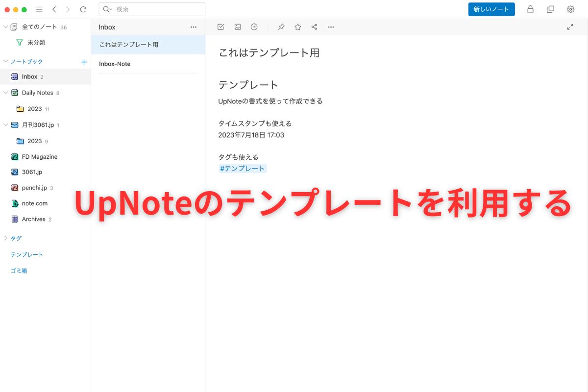Mark the note as favorite with the star

coord(297,27)
